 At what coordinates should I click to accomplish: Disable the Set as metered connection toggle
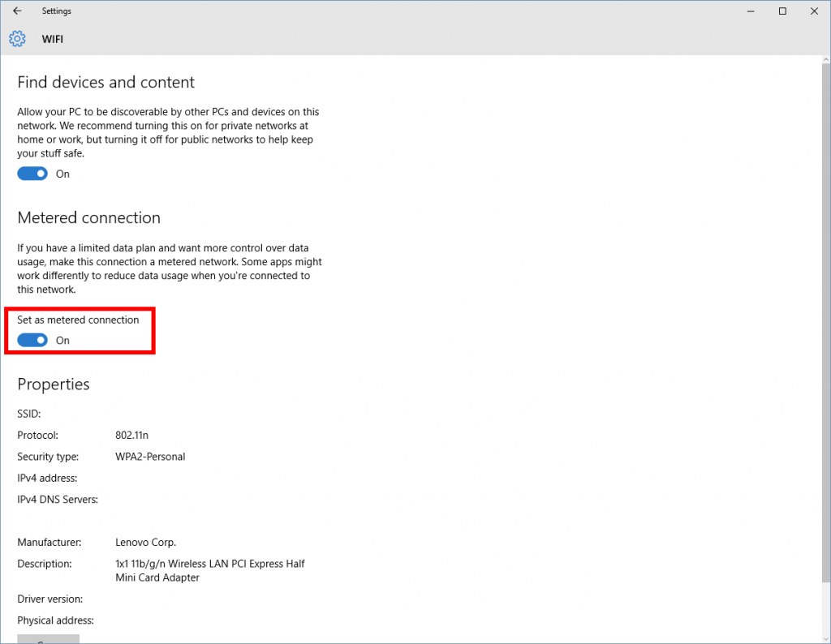(x=32, y=340)
